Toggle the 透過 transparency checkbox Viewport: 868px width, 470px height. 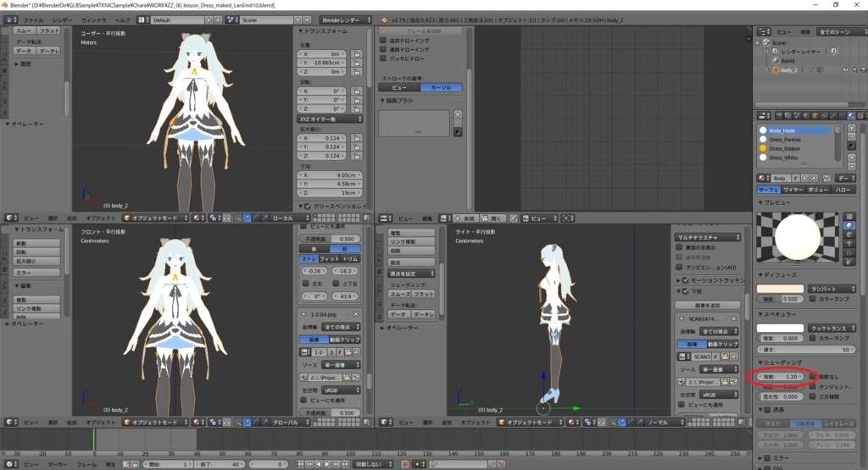767,410
